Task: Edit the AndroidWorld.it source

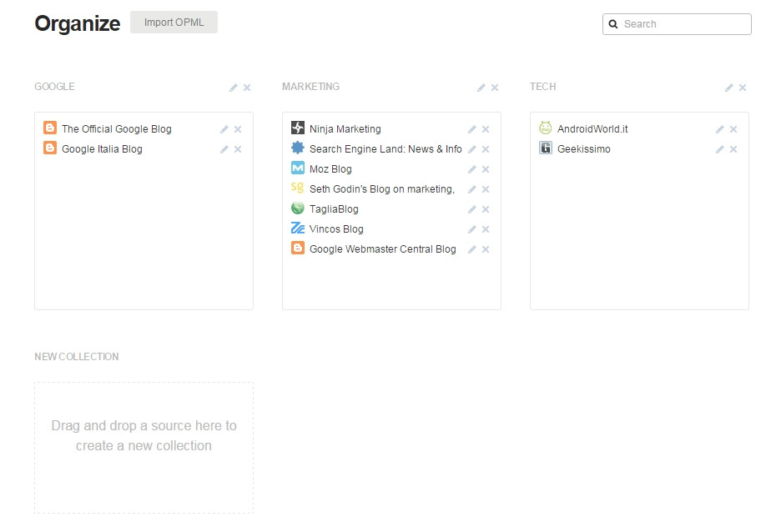Action: [x=719, y=129]
